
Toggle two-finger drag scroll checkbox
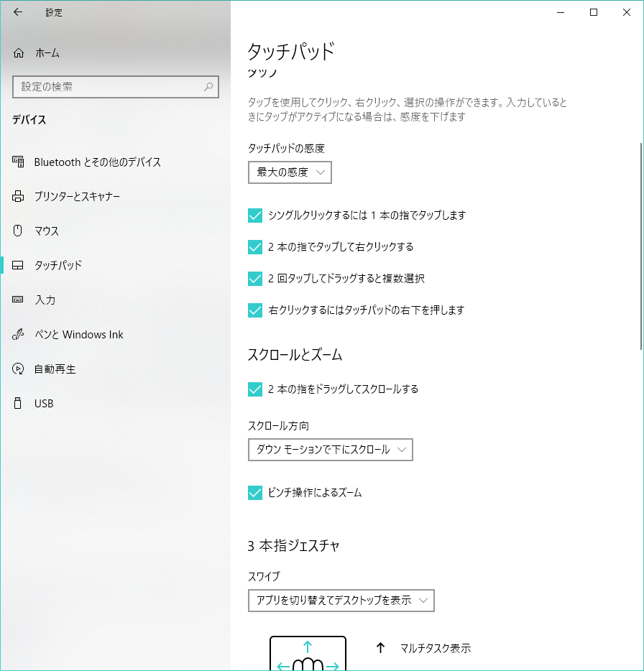(255, 389)
